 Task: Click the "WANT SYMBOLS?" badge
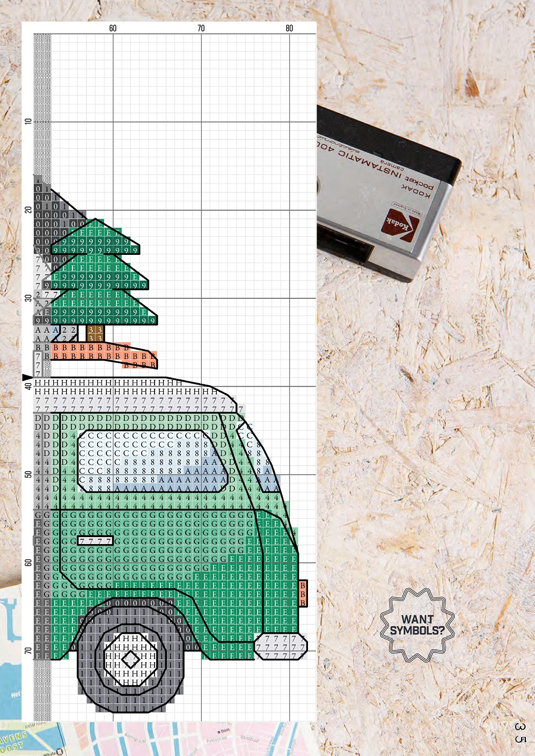tap(417, 625)
